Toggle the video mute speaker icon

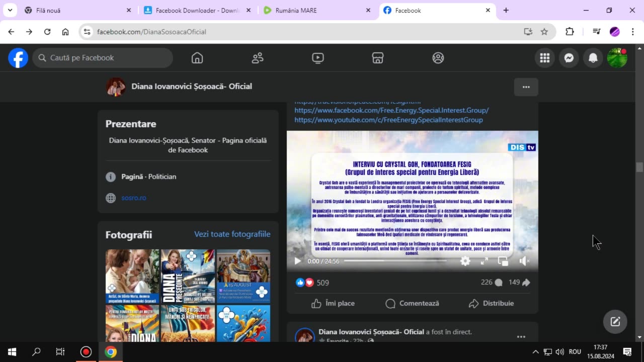click(524, 261)
